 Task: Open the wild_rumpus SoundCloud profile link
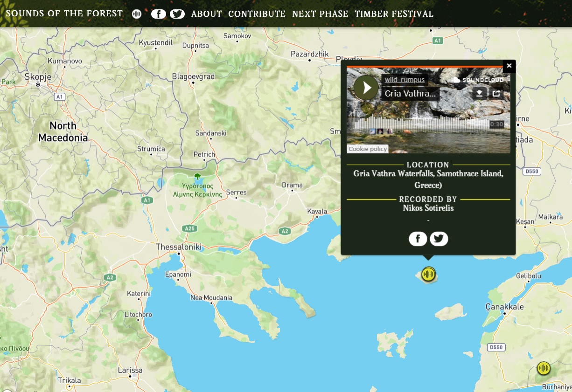click(404, 80)
